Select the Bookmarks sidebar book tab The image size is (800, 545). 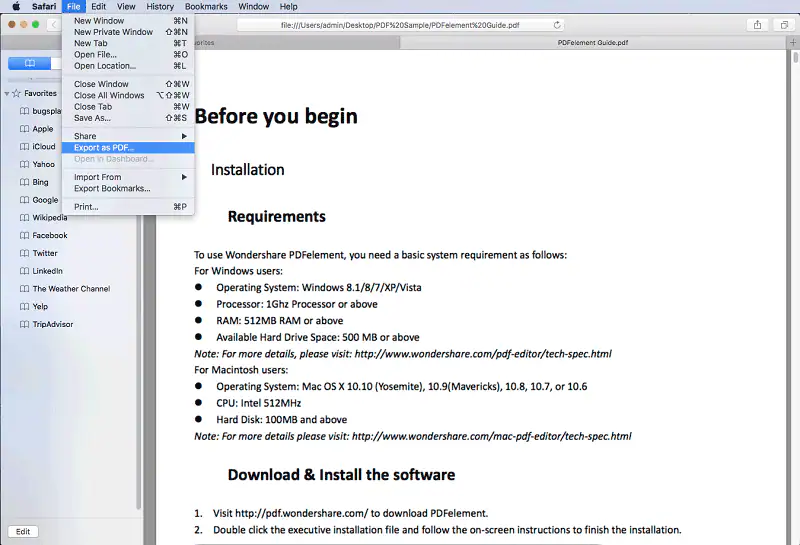coord(30,63)
